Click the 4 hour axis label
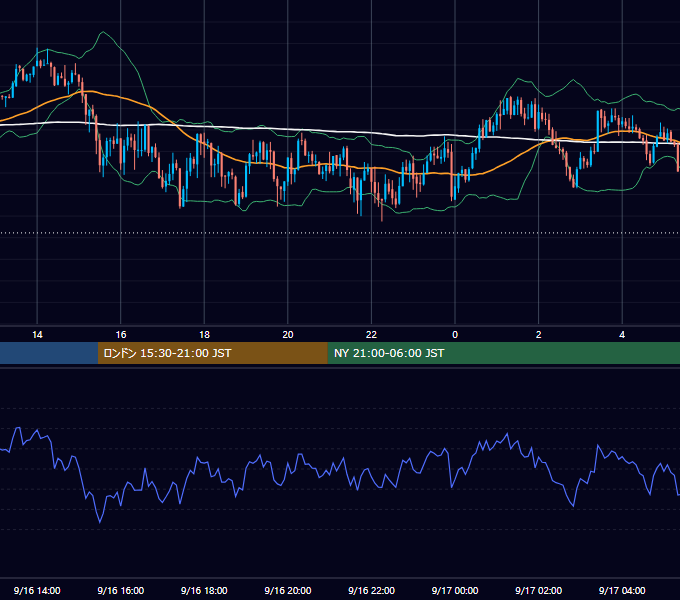Image resolution: width=680 pixels, height=600 pixels. pyautogui.click(x=622, y=335)
